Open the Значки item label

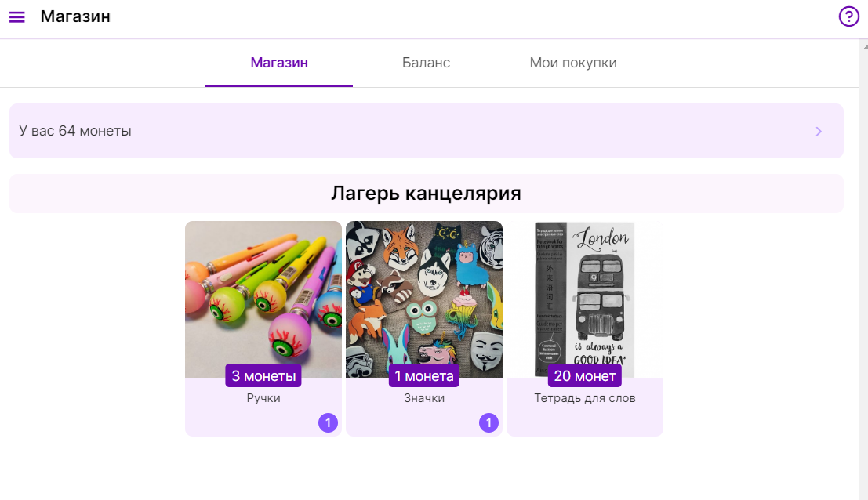[424, 398]
